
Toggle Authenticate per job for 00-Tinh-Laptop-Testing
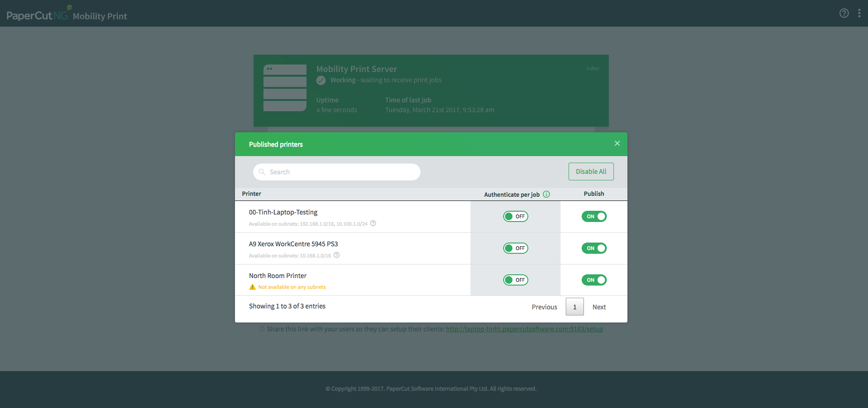click(516, 216)
